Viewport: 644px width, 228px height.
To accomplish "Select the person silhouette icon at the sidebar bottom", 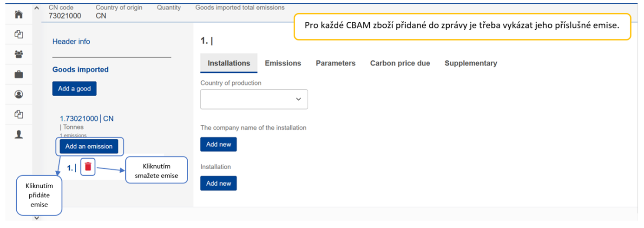I will coord(19,134).
